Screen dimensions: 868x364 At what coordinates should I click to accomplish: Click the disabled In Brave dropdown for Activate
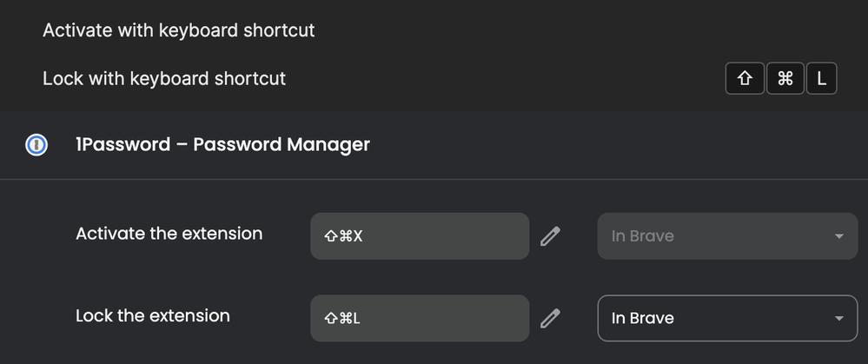712,236
